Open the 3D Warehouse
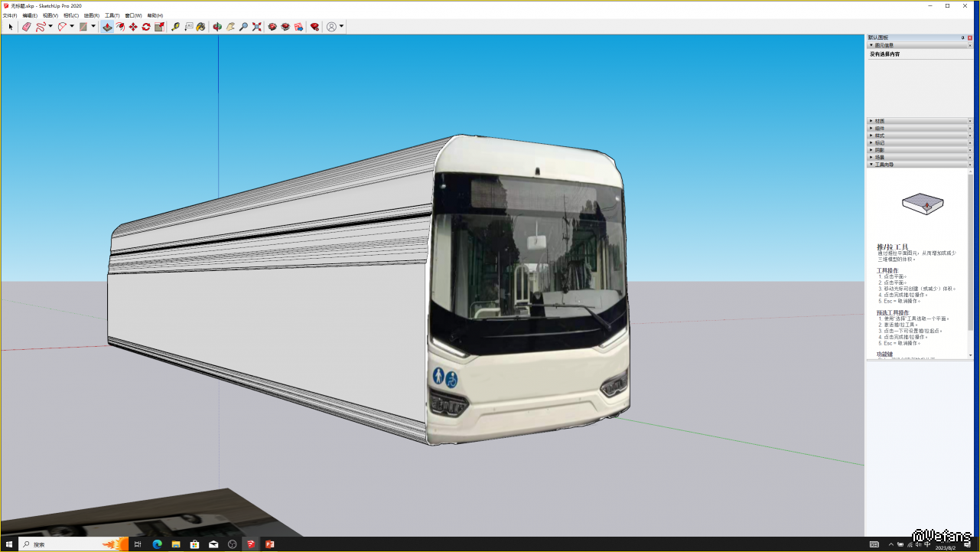Viewport: 980px width, 552px height. coord(272,27)
